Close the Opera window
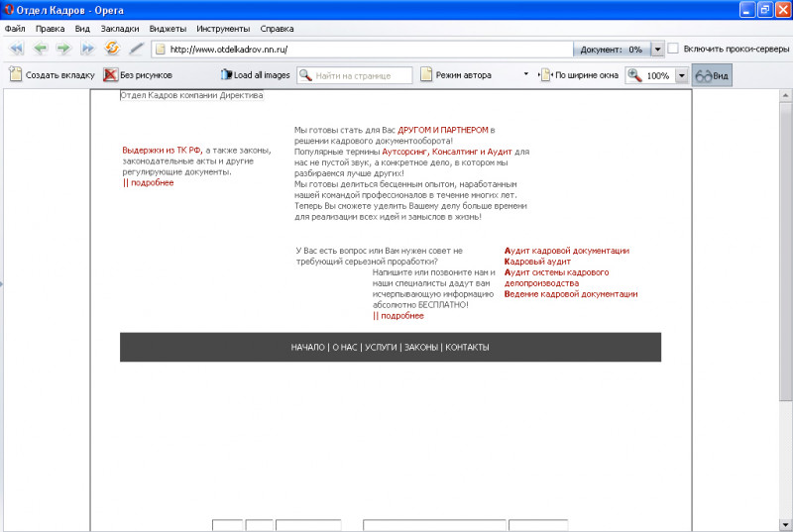This screenshot has width=793, height=532. tap(783, 10)
